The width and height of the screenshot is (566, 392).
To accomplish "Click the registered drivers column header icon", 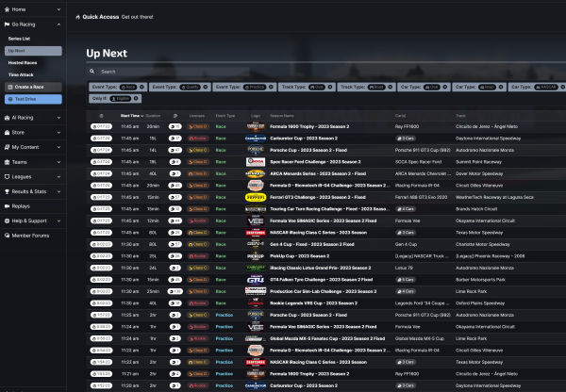I will coord(175,116).
